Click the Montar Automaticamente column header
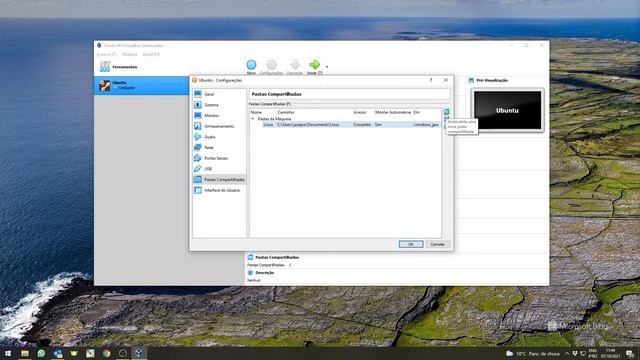This screenshot has height=360, width=640. point(393,112)
